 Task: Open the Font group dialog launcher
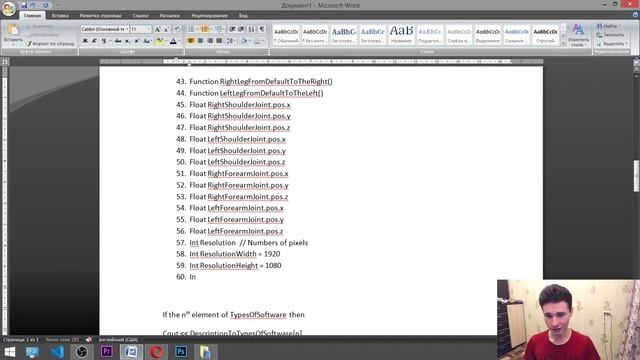pos(180,52)
